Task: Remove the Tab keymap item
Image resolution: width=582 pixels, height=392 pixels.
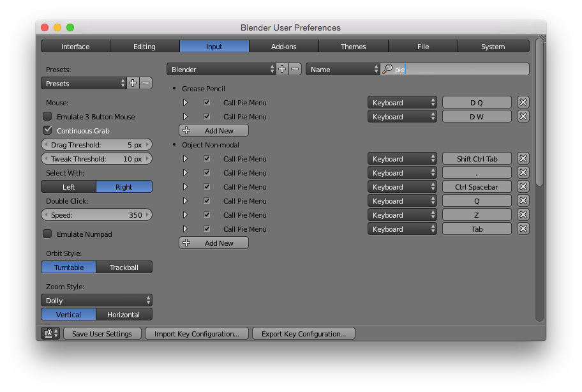Action: click(523, 229)
